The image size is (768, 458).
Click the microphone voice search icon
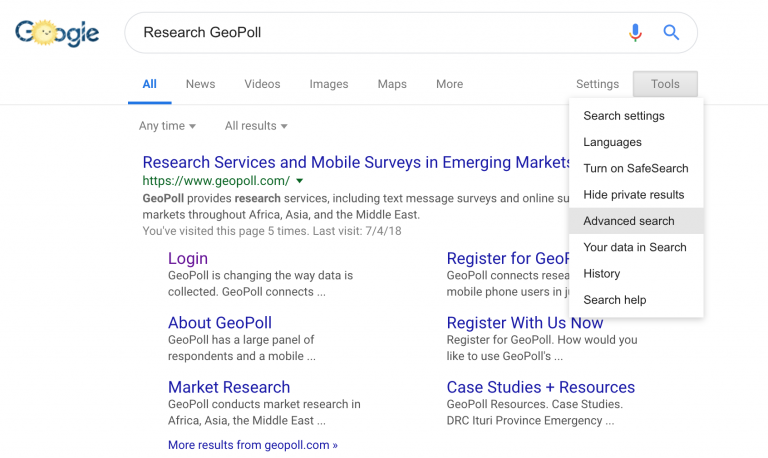click(x=635, y=33)
